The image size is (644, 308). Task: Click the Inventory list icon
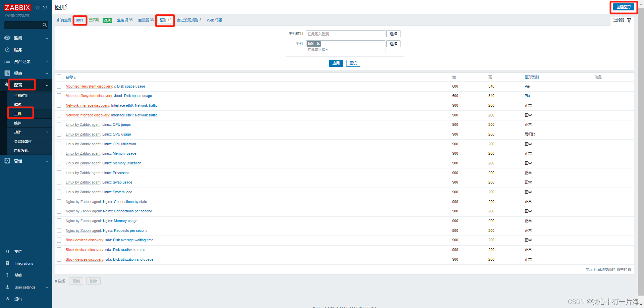(x=7, y=61)
